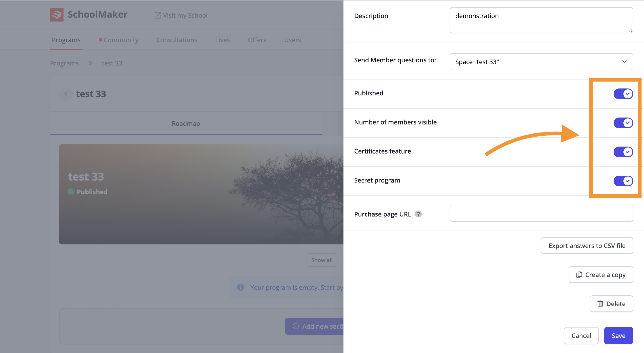The width and height of the screenshot is (644, 353).
Task: Click the Add new section button
Action: pyautogui.click(x=314, y=326)
